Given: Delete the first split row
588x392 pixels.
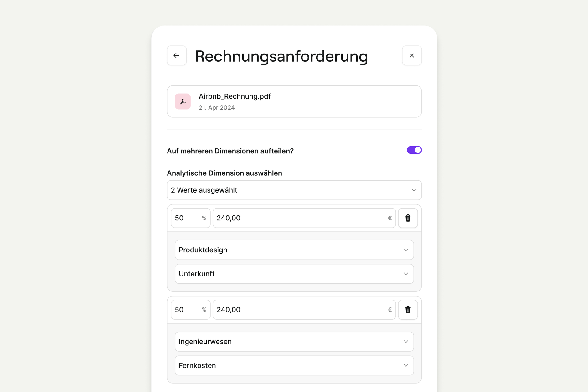Looking at the screenshot, I should click(408, 218).
